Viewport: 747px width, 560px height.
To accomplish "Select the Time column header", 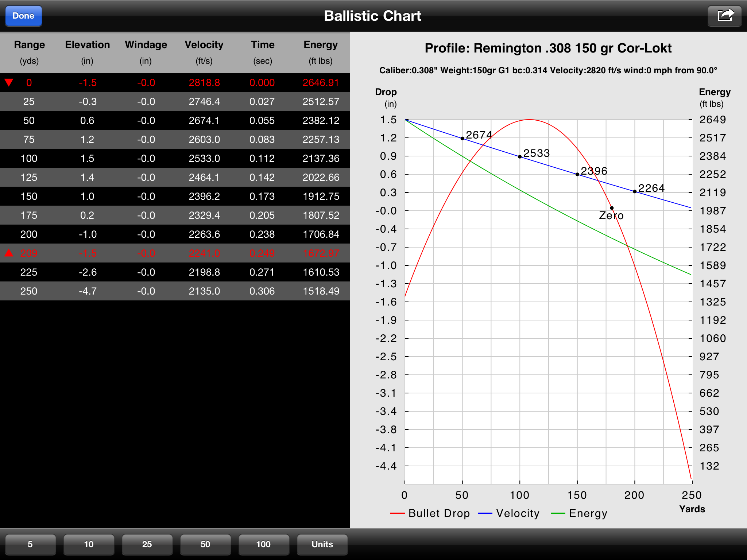I will click(x=263, y=52).
